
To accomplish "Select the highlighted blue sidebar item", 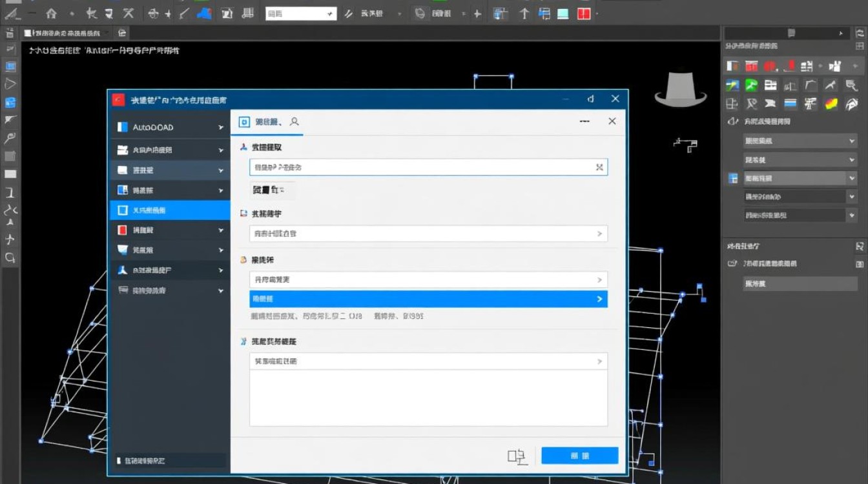I will click(x=170, y=210).
